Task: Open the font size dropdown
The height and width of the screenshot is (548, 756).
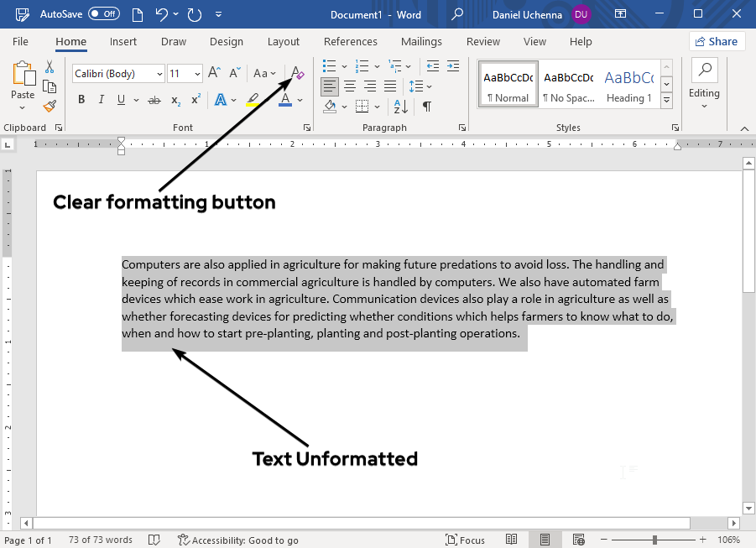Action: 197,74
